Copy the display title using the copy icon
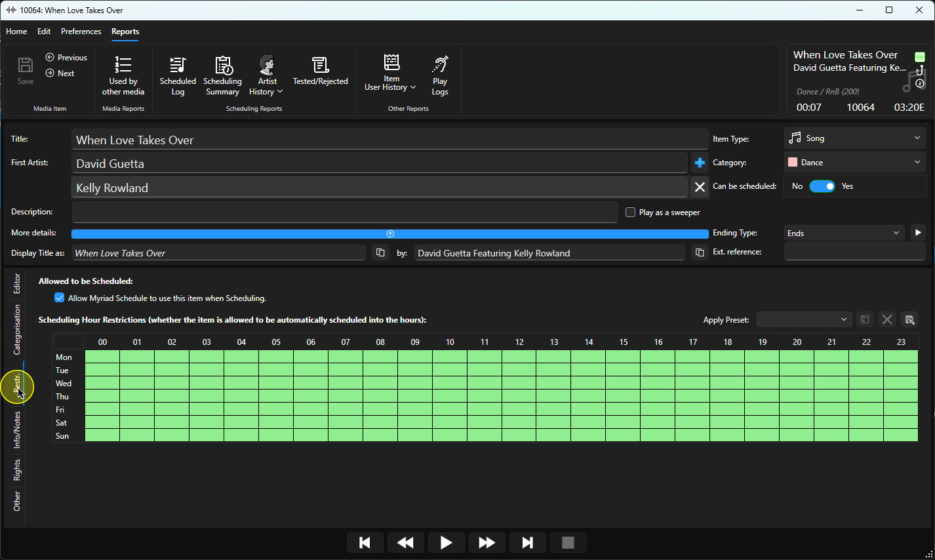 point(380,252)
